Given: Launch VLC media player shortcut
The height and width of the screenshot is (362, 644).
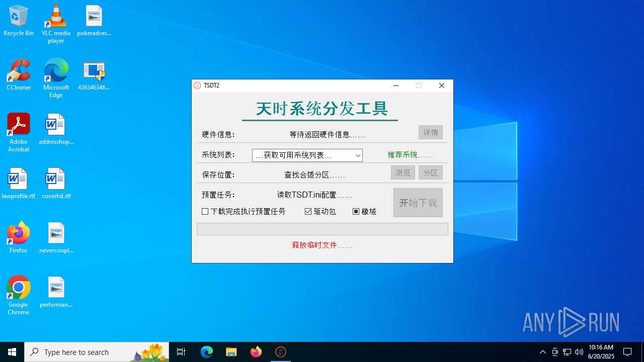Looking at the screenshot, I should click(56, 24).
